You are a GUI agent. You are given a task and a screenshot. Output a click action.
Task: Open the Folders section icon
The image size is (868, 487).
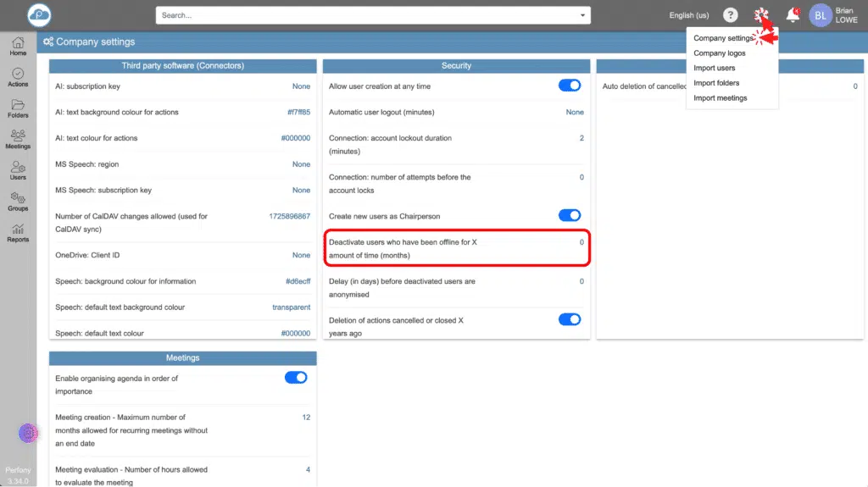(18, 108)
